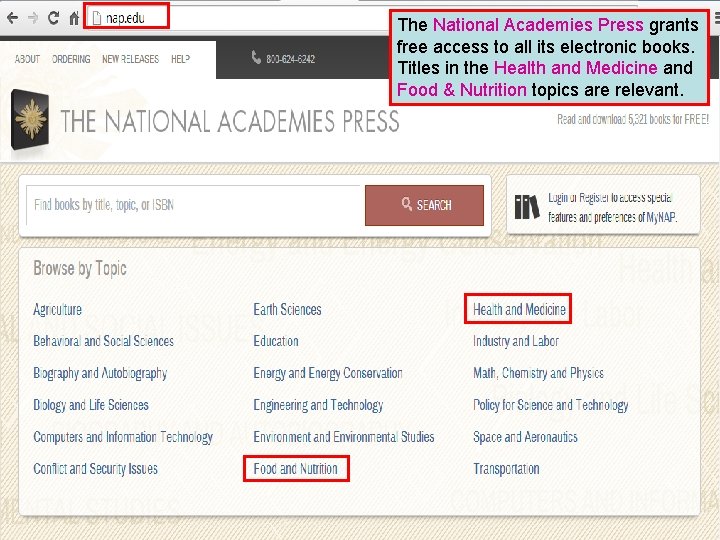
Task: Go to the browser home icon
Action: coord(74,18)
